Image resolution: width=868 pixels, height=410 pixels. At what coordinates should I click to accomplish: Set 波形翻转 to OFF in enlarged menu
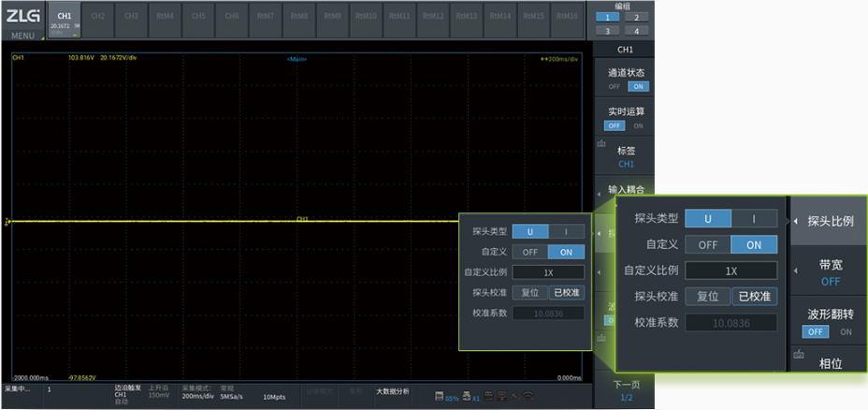(816, 332)
